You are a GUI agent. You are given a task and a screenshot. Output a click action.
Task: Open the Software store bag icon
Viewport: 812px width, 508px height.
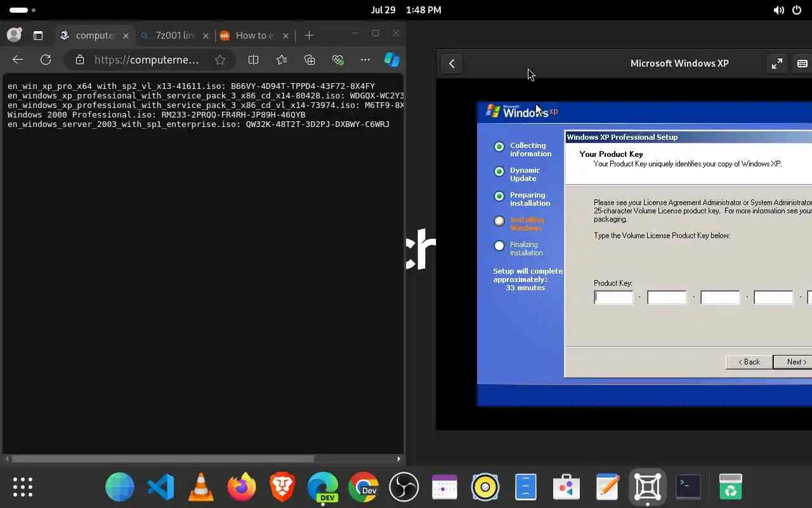[x=566, y=487]
